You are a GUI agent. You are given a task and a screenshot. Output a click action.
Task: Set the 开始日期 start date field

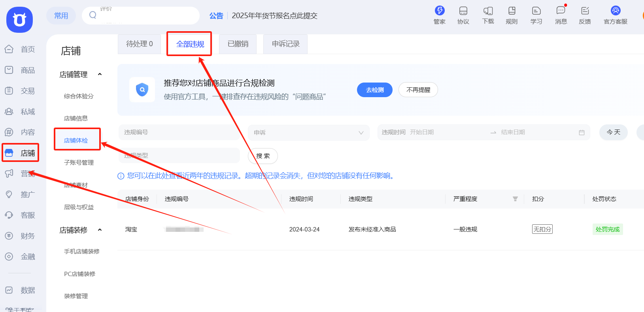(x=447, y=132)
